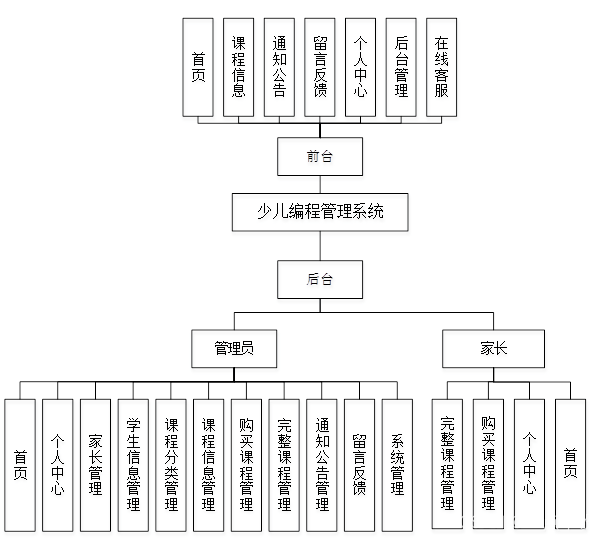Select the 在线客服 box
The height and width of the screenshot is (541, 612).
tap(441, 67)
